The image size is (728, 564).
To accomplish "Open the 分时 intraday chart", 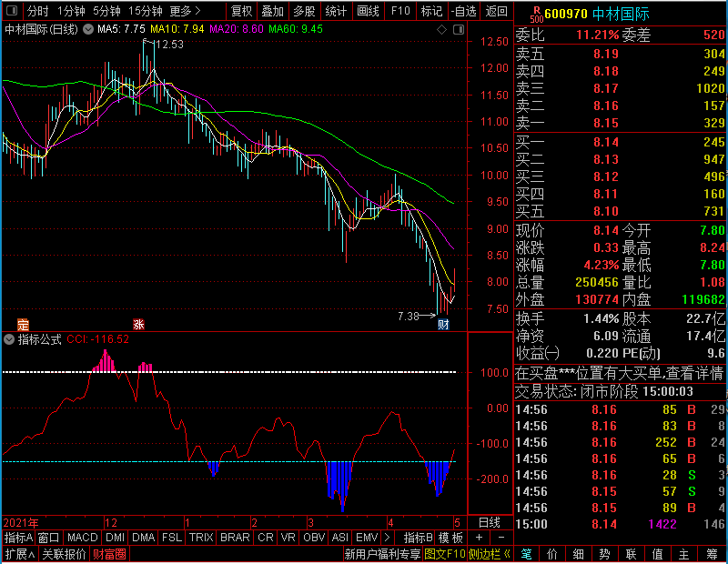I will [37, 11].
